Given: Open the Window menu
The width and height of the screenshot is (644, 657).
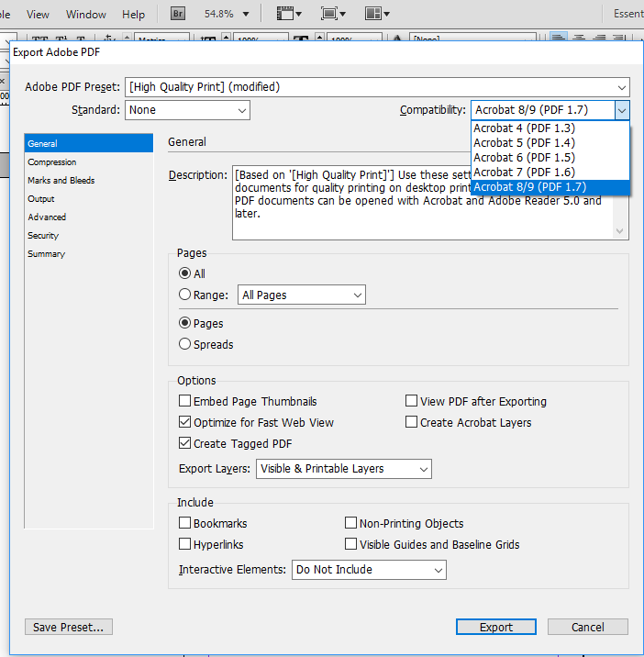Looking at the screenshot, I should (x=85, y=14).
